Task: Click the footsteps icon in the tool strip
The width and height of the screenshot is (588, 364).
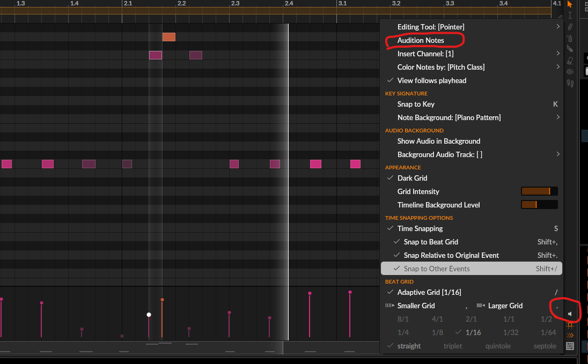Action: pyautogui.click(x=570, y=83)
